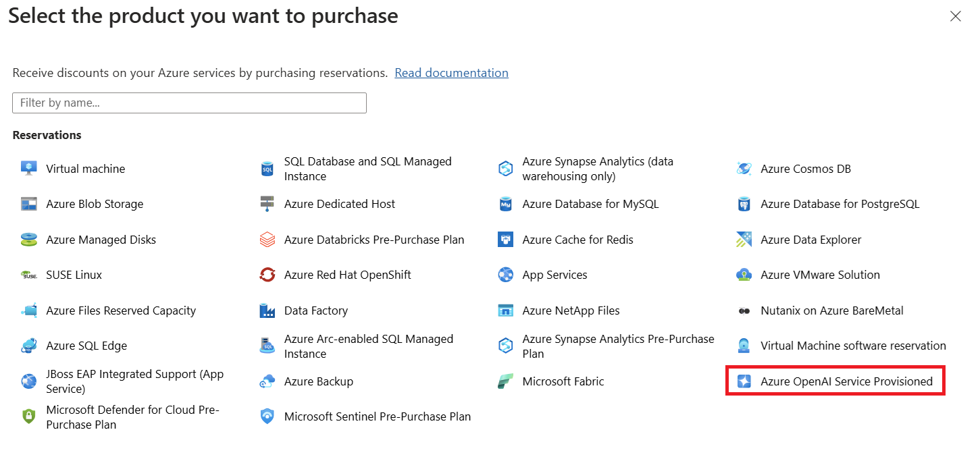Select Azure Synapse Analytics data warehousing only text
980x459 pixels.
(x=598, y=169)
